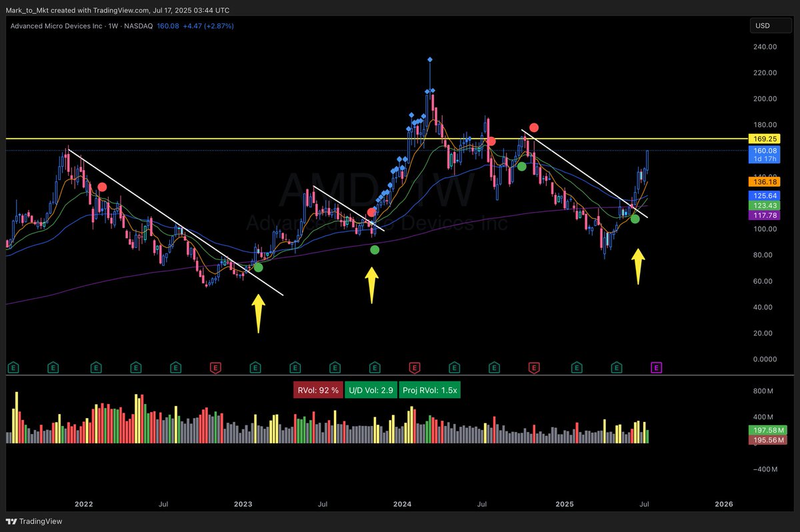The height and width of the screenshot is (532, 800).
Task: Click the +4.47 (+2.87%) change value
Action: click(x=207, y=26)
